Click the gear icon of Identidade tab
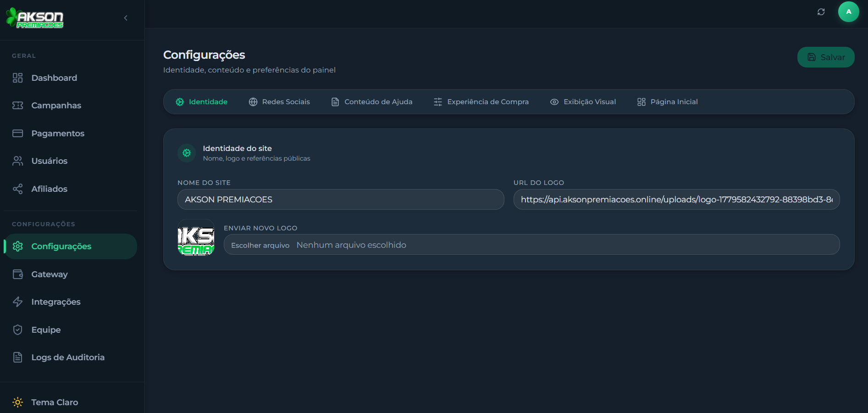This screenshot has width=868, height=413. (180, 102)
